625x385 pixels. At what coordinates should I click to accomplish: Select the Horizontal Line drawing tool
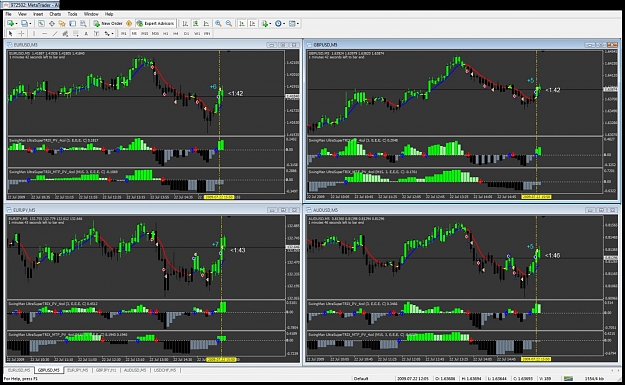click(45, 33)
